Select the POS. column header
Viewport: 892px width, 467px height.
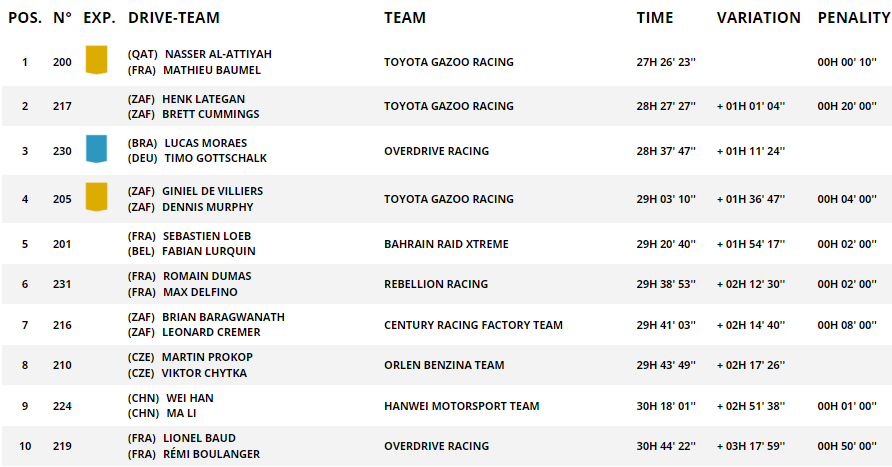(25, 18)
